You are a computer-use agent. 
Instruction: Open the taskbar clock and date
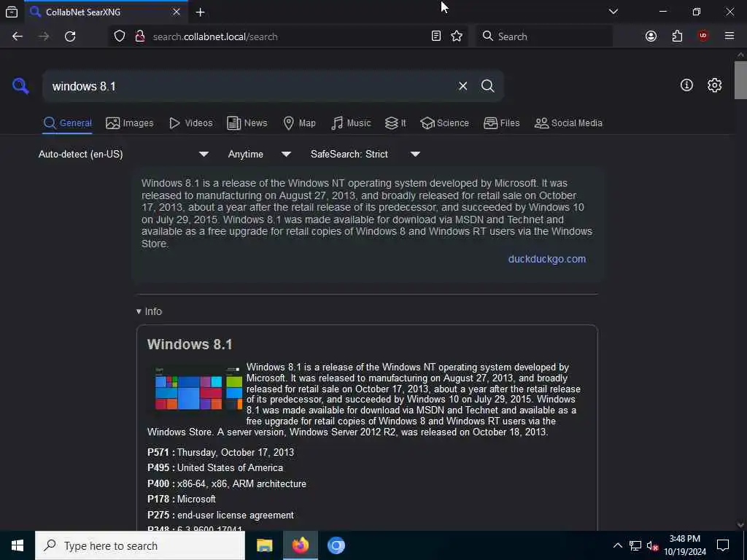coord(684,545)
